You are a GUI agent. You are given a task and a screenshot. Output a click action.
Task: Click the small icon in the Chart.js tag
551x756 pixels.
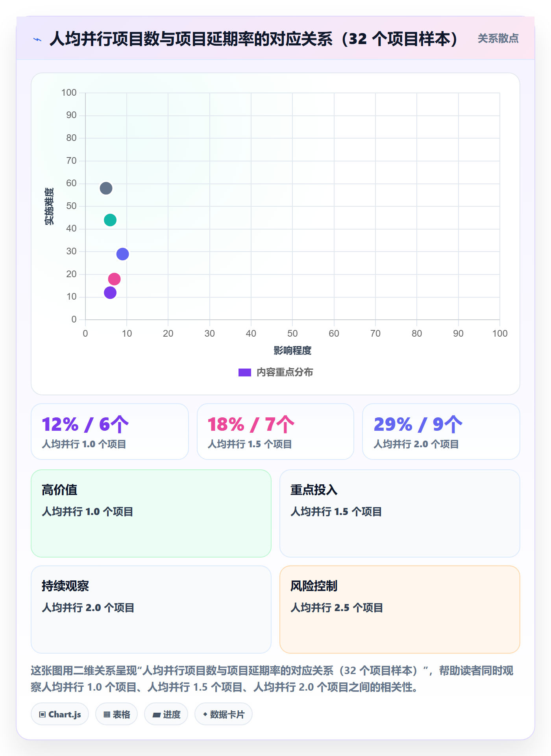tap(43, 715)
